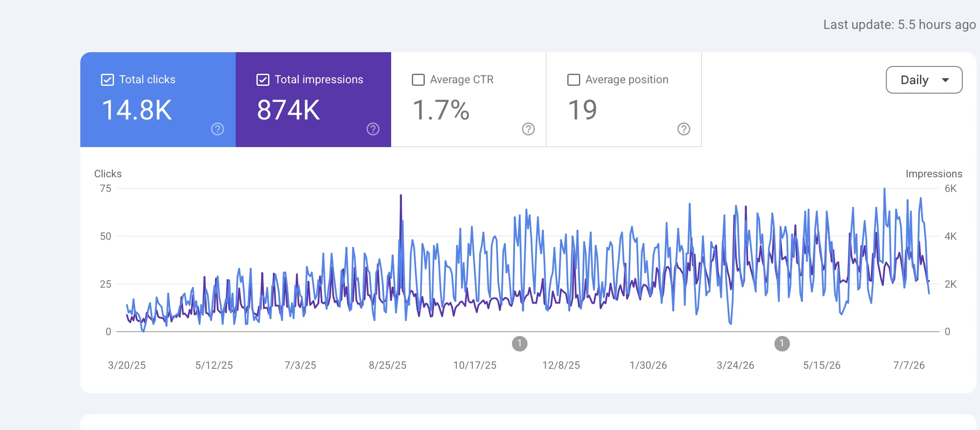Click the annotation marker near 12/8/25
Screen dimensions: 980x430
(x=520, y=344)
